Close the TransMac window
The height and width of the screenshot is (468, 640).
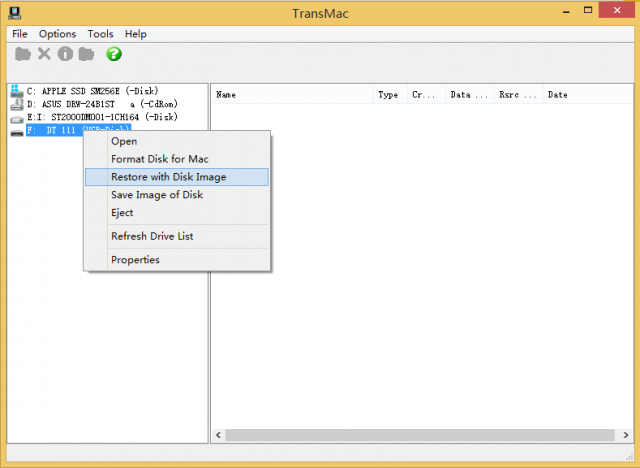click(617, 10)
